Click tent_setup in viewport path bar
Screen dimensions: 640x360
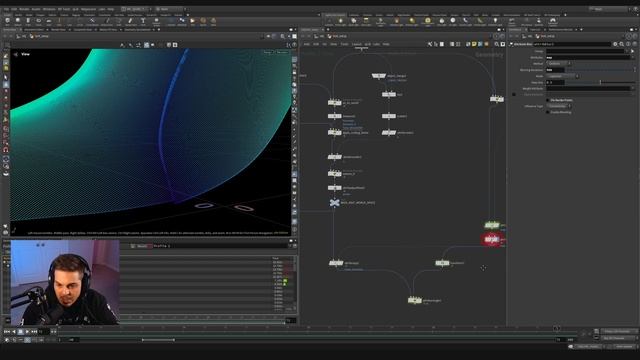(42, 36)
